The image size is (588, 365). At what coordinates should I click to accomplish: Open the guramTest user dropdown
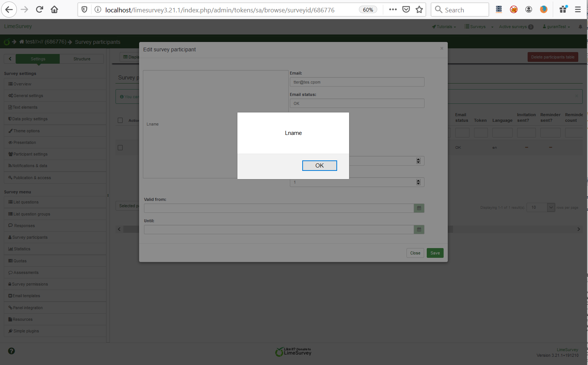[x=556, y=27]
